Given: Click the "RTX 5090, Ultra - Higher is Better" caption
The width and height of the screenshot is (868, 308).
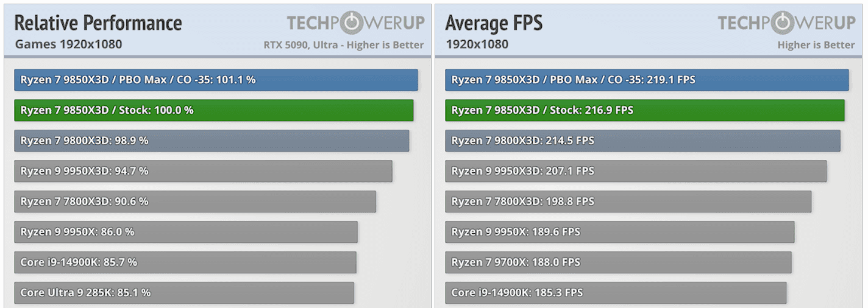Looking at the screenshot, I should point(343,45).
